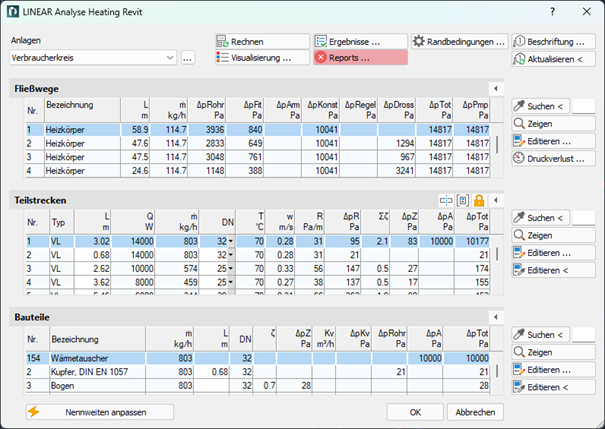Open the Reports menu button

tap(359, 58)
